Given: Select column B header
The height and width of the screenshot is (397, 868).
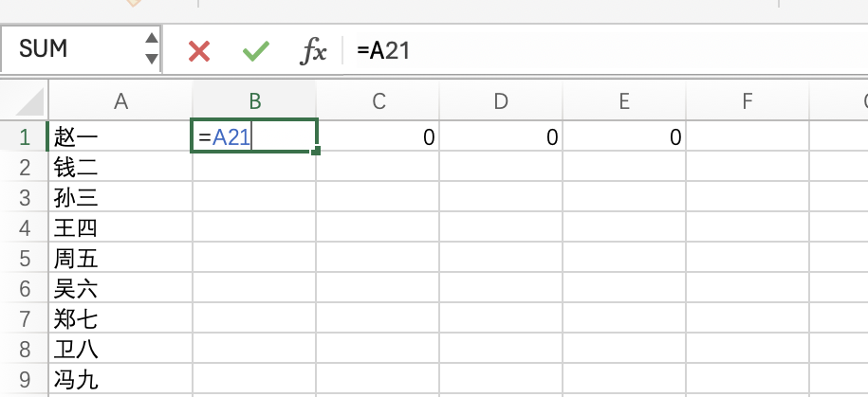Looking at the screenshot, I should pos(254,101).
